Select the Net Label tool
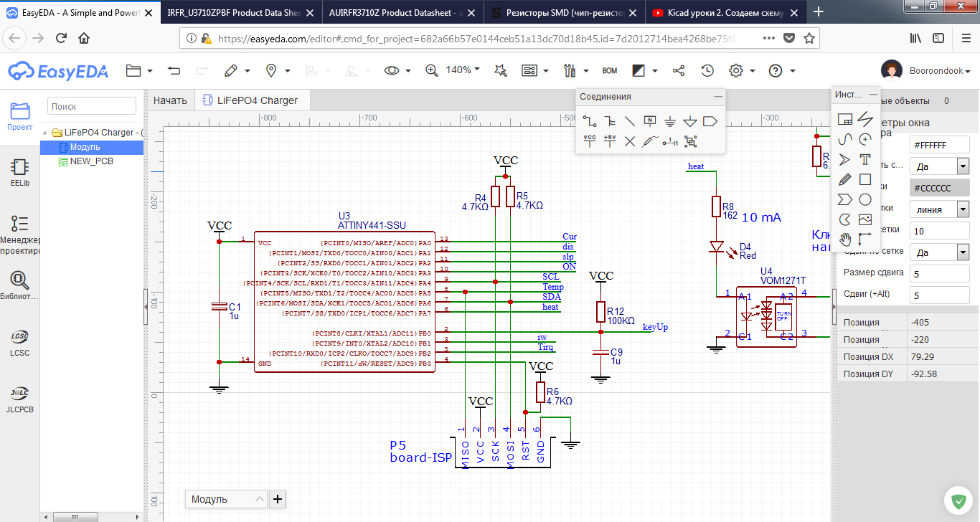The image size is (980, 522). click(650, 121)
